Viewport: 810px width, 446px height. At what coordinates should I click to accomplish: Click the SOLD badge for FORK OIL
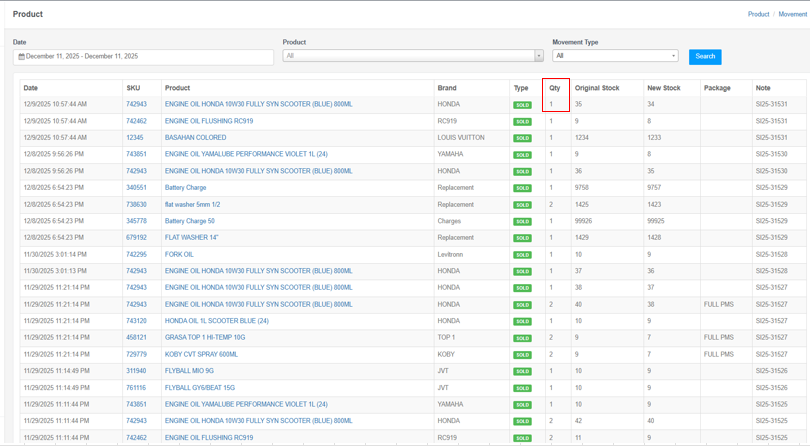pyautogui.click(x=522, y=255)
